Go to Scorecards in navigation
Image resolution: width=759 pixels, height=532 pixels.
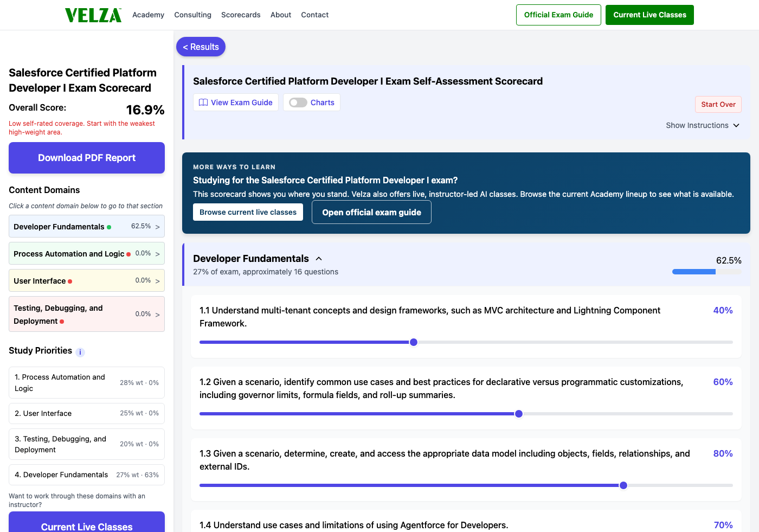point(241,15)
